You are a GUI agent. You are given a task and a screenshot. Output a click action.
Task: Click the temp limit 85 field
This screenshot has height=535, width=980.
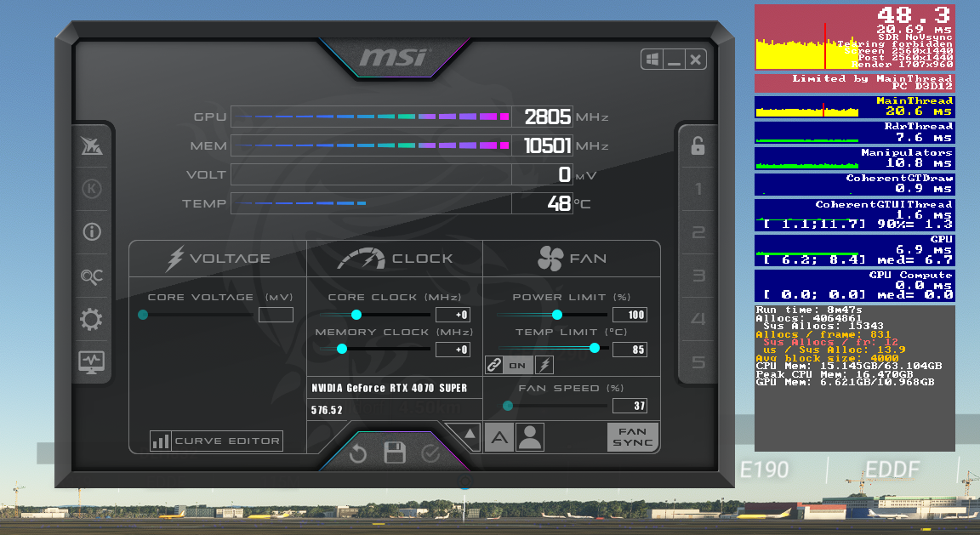[630, 350]
